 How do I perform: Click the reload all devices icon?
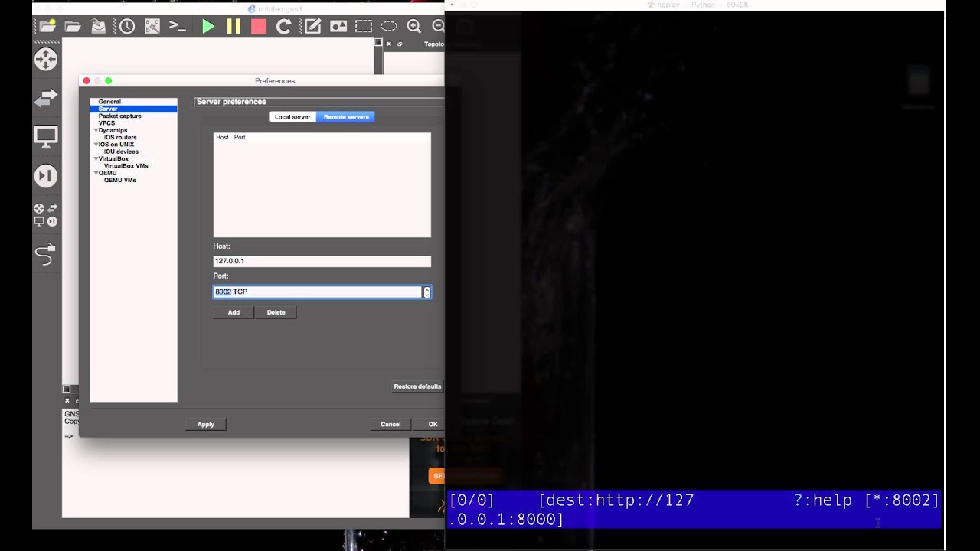pyautogui.click(x=283, y=27)
